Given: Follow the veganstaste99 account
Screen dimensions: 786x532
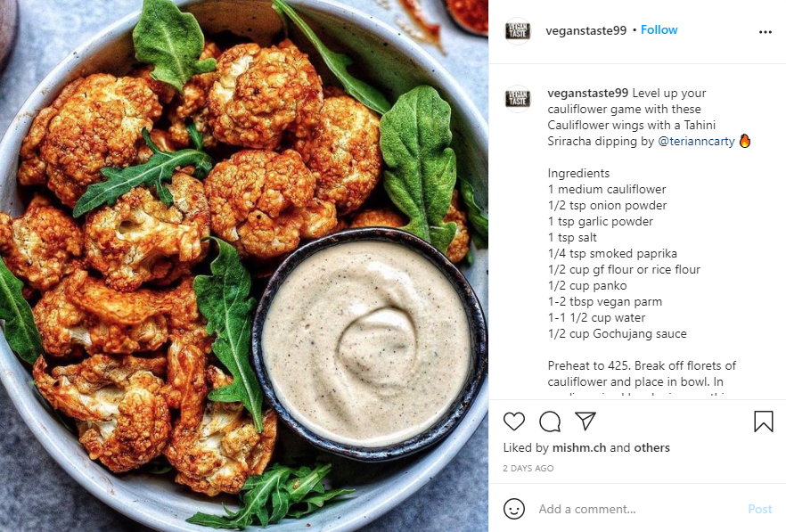Looking at the screenshot, I should [x=659, y=30].
